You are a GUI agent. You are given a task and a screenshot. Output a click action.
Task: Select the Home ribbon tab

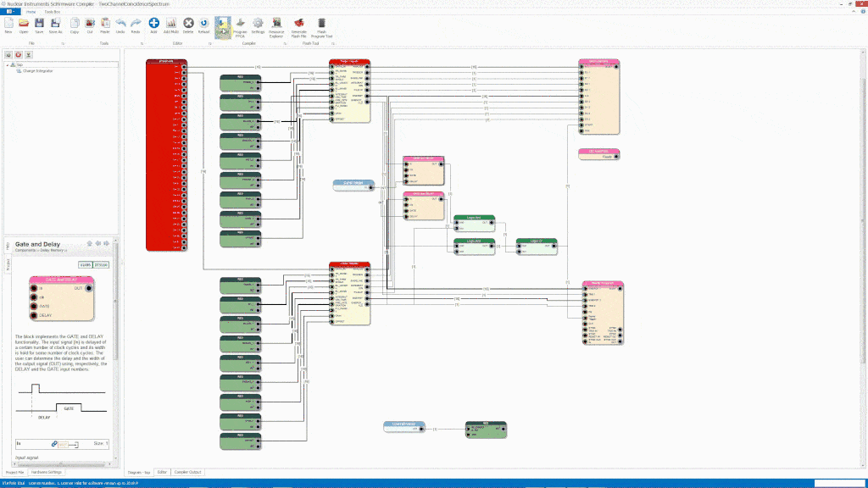pyautogui.click(x=31, y=12)
